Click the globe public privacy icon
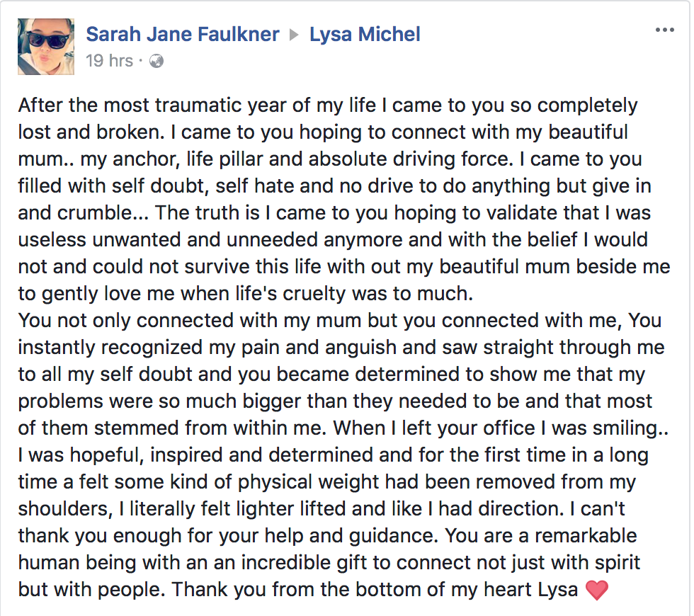Viewport: 694px width, 616px height. click(x=157, y=61)
